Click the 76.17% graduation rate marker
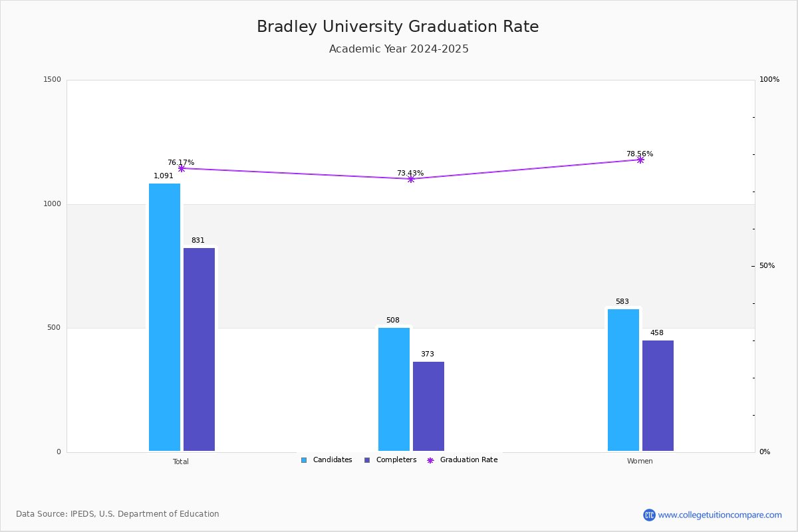798x532 pixels. 182,168
